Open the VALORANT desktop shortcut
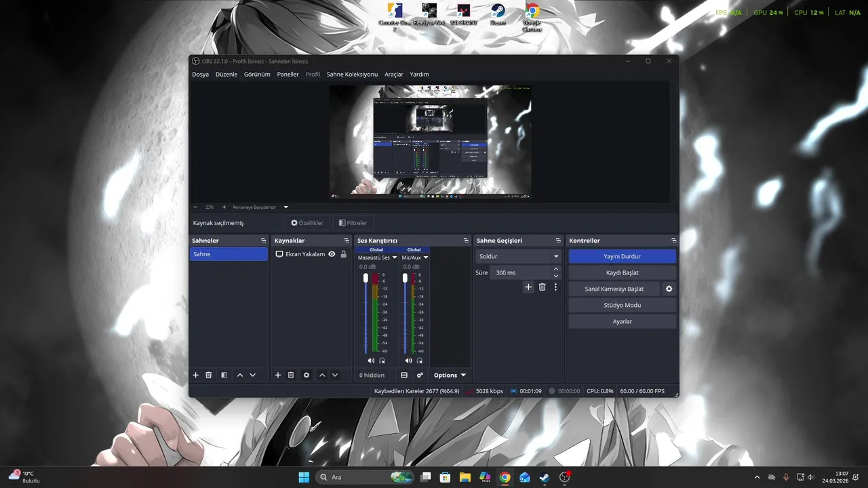868x488 pixels. 464,15
